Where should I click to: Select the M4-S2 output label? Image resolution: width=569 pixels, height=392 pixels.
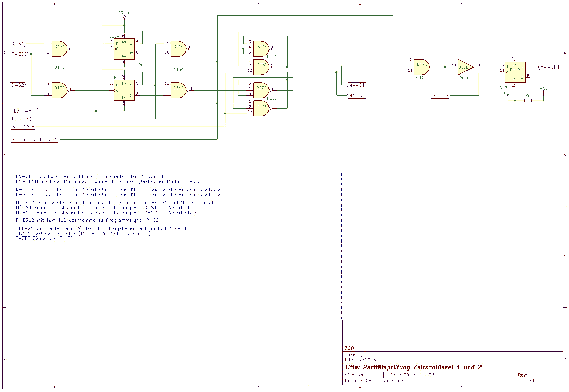[356, 95]
